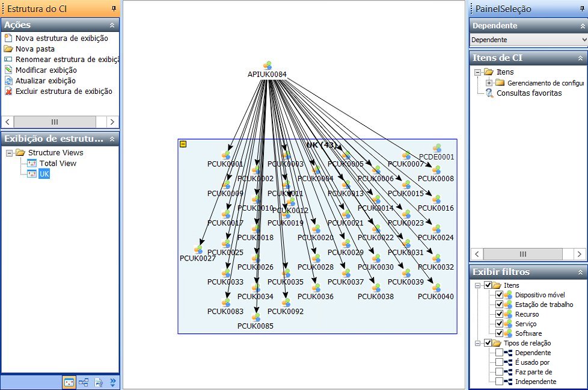Enable the Dependente relation type checkbox

click(x=499, y=353)
